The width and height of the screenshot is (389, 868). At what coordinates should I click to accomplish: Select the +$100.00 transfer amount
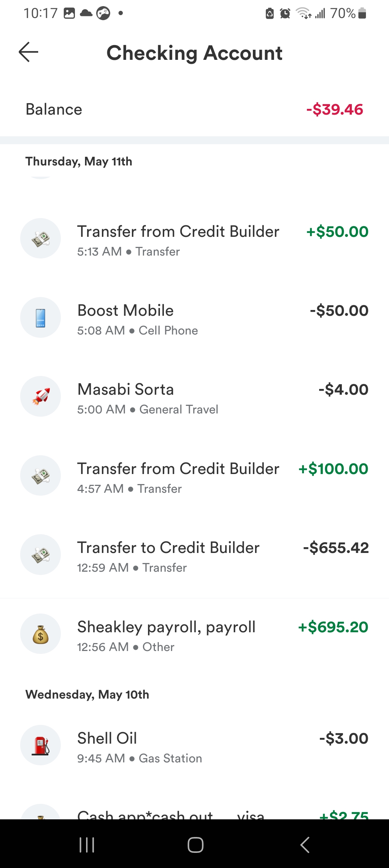click(333, 469)
